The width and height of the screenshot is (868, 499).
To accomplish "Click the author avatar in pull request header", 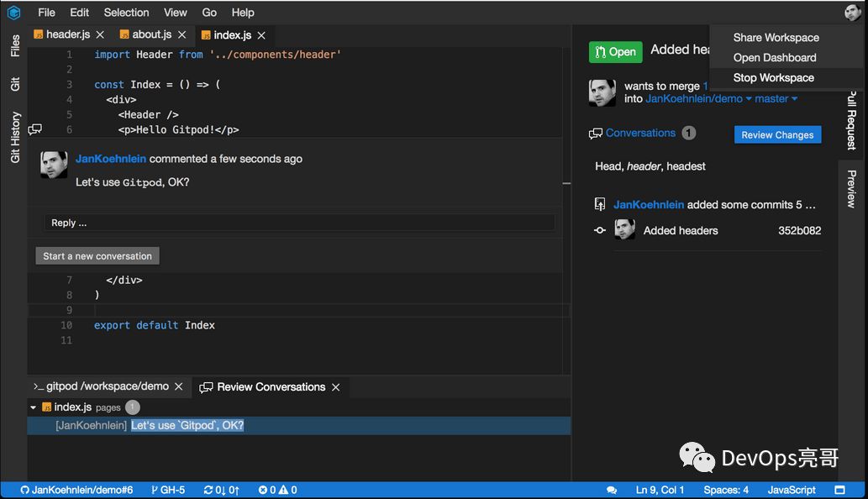I will point(602,92).
